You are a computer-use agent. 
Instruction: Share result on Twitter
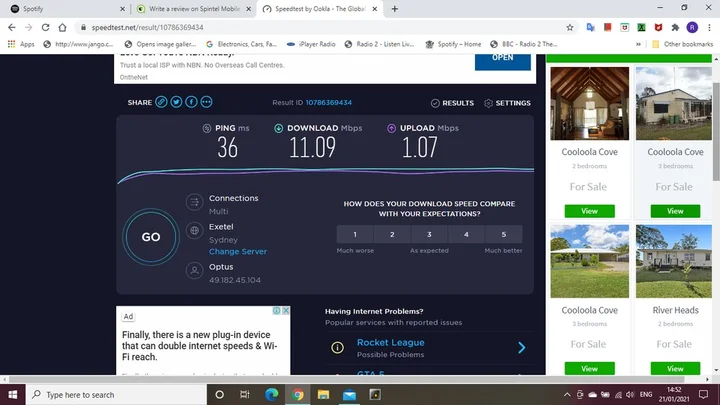click(176, 102)
